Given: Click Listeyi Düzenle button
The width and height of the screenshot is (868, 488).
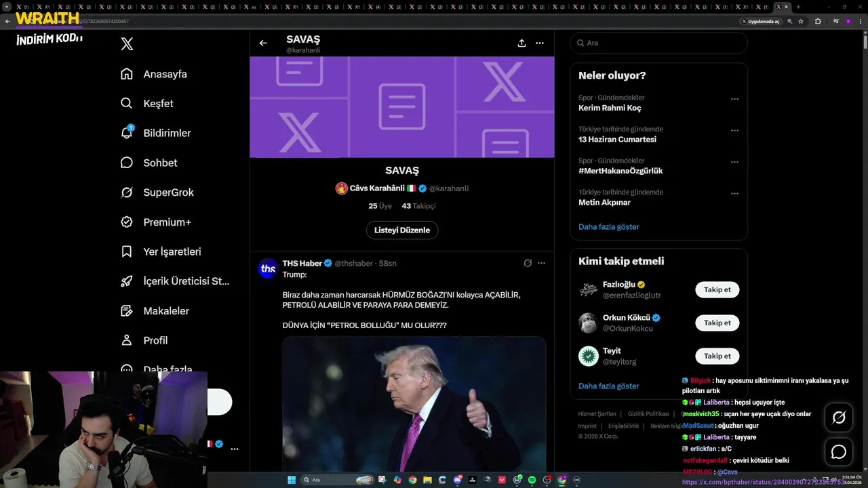Looking at the screenshot, I should [x=402, y=230].
